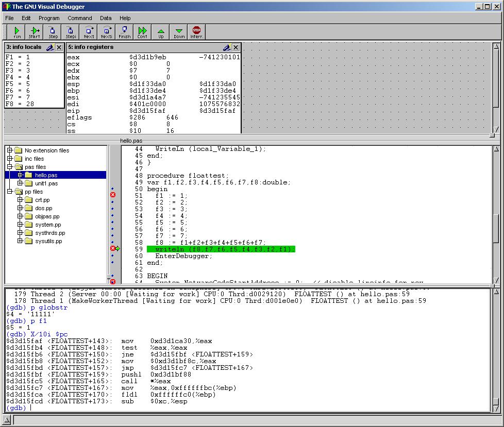The height and width of the screenshot is (427, 504).
Task: Expand the No extension files folder
Action: (x=10, y=150)
